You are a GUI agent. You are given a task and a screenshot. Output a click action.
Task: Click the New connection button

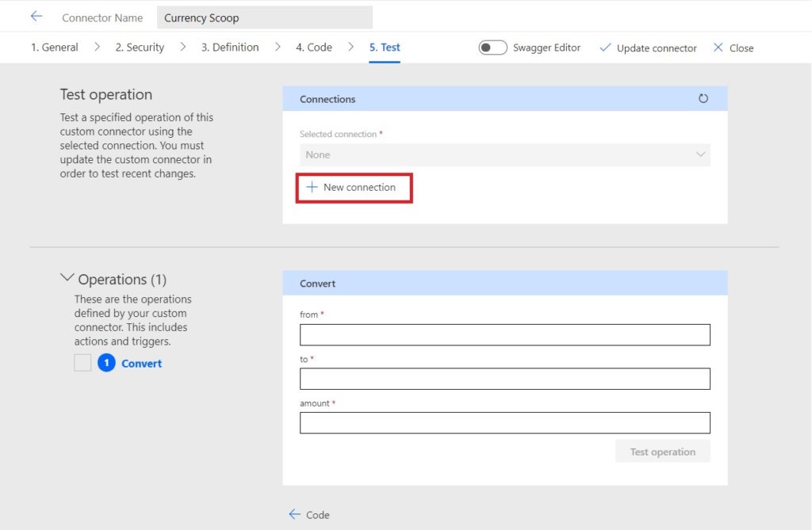(354, 187)
